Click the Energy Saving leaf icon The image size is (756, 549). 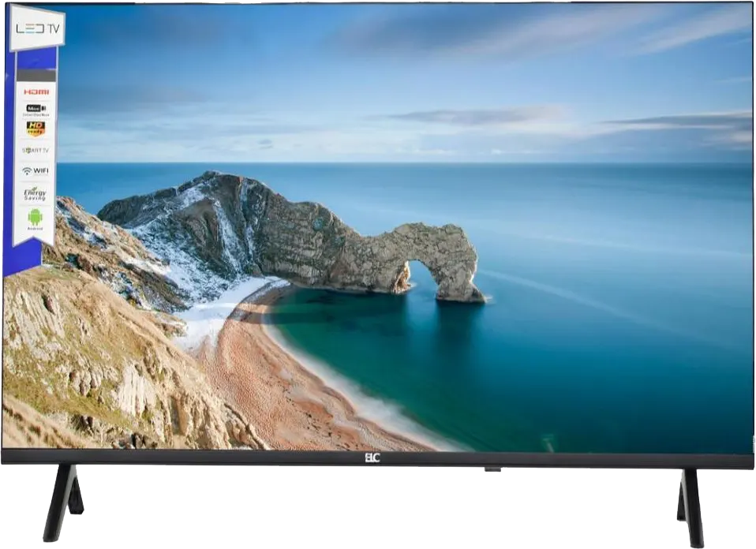tap(36, 192)
